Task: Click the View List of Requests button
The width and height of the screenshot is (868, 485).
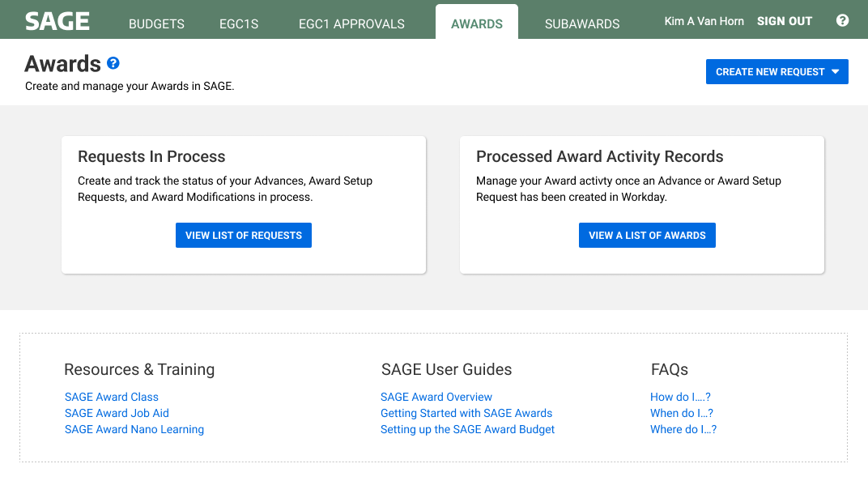Action: point(243,236)
